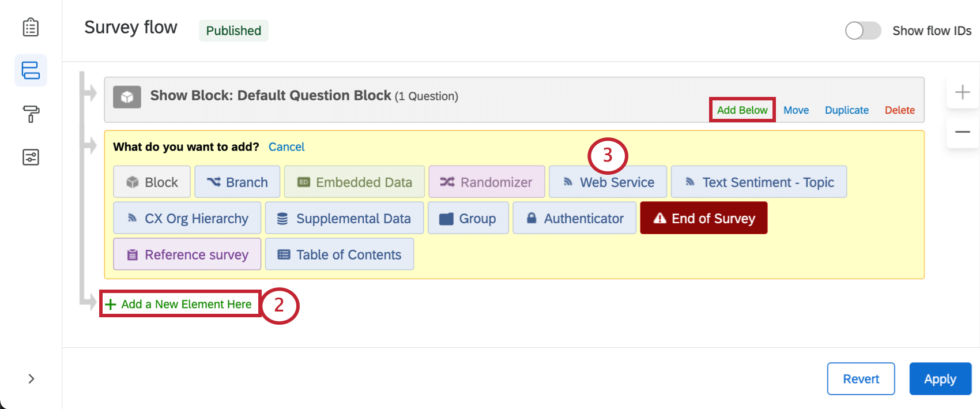Click Add Below on Default Question Block
The image size is (980, 409).
(x=742, y=110)
